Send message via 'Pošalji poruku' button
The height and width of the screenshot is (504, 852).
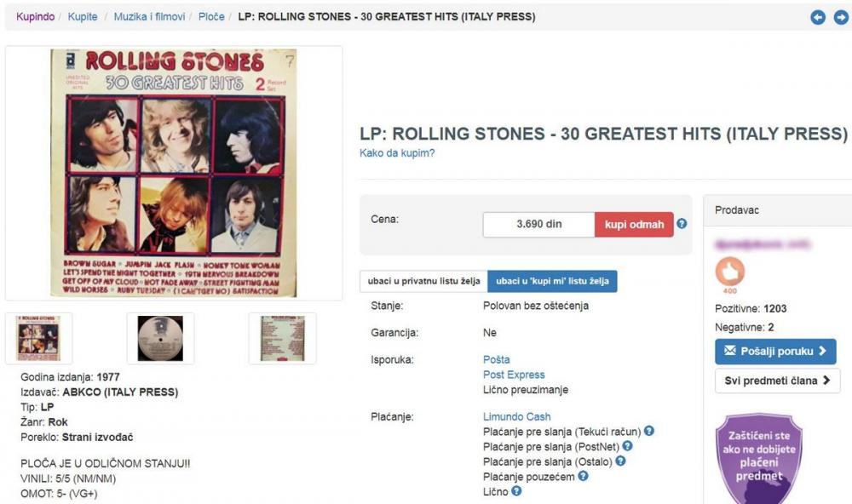tap(775, 352)
